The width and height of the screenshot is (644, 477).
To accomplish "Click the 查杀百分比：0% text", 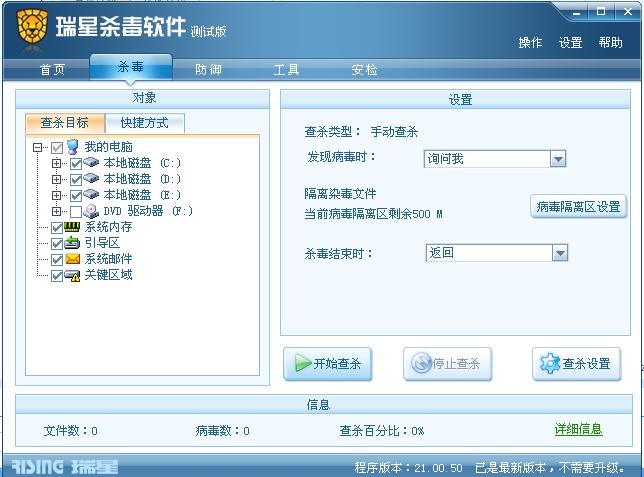I will pos(382,431).
